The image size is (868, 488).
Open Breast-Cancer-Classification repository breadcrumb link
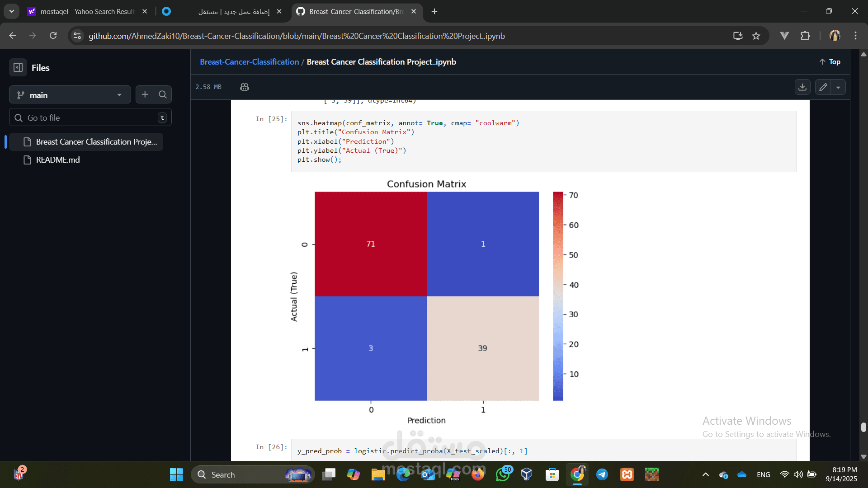coord(249,62)
